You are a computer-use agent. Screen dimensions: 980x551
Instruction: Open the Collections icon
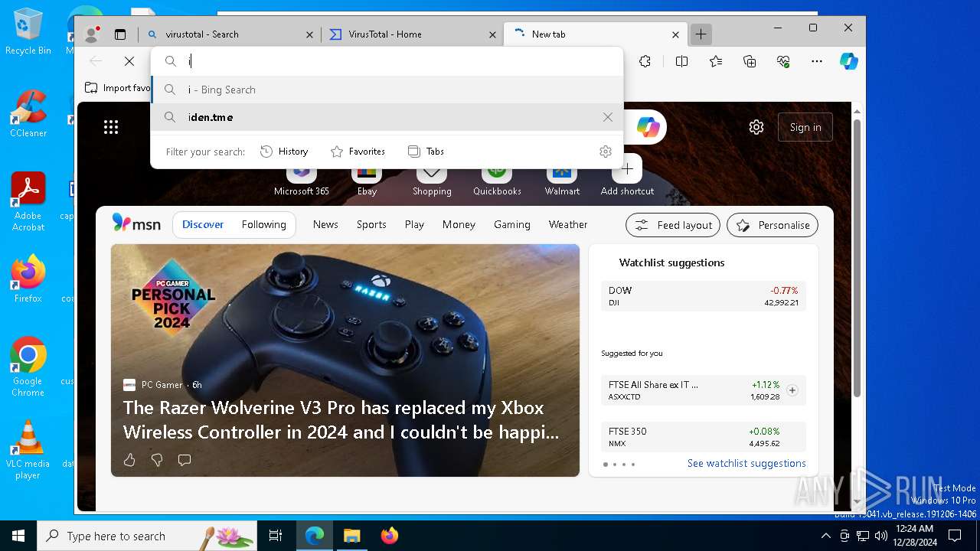click(750, 61)
